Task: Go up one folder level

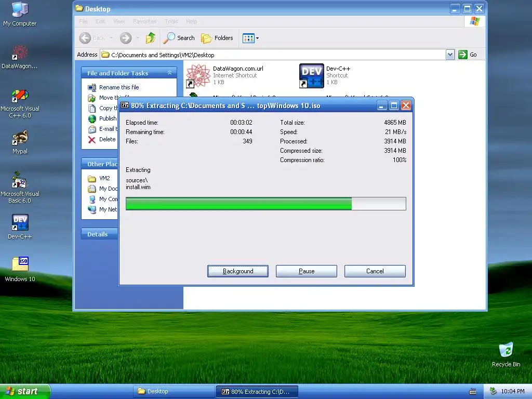Action: click(150, 38)
